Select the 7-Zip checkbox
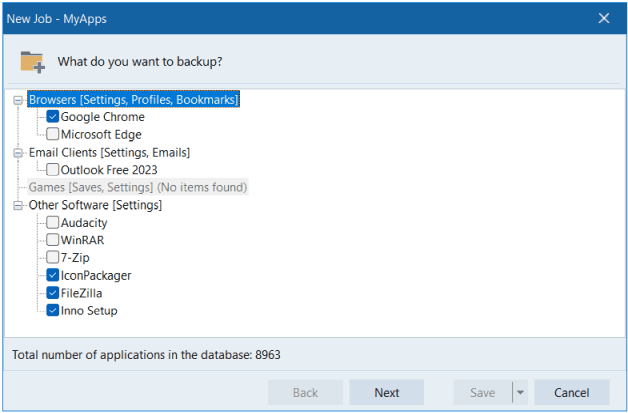The image size is (628, 413). tap(53, 257)
